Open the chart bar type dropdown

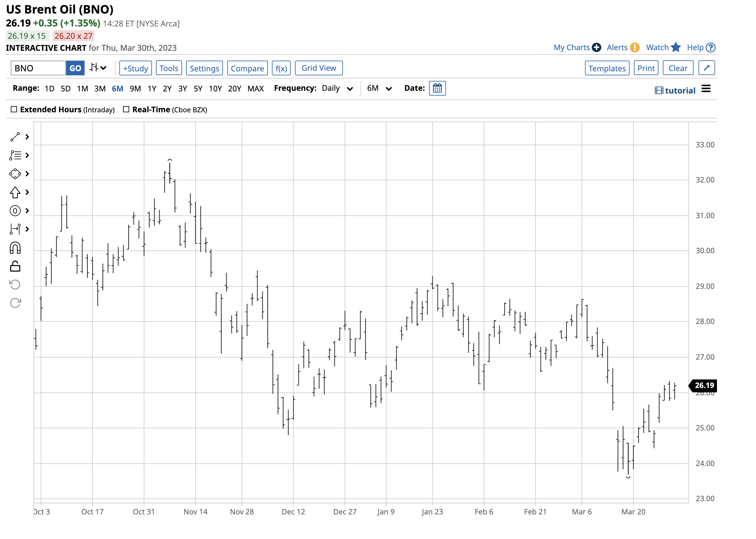coord(98,68)
